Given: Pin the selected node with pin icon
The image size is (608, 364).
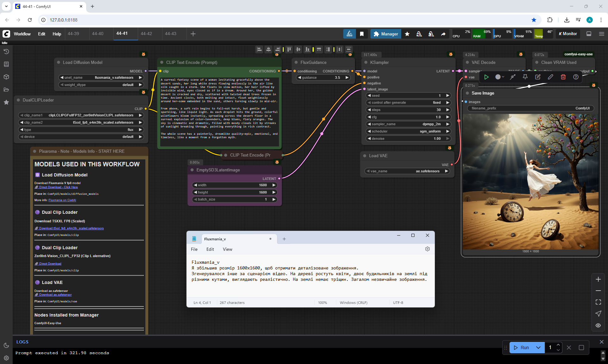Looking at the screenshot, I should [x=525, y=77].
